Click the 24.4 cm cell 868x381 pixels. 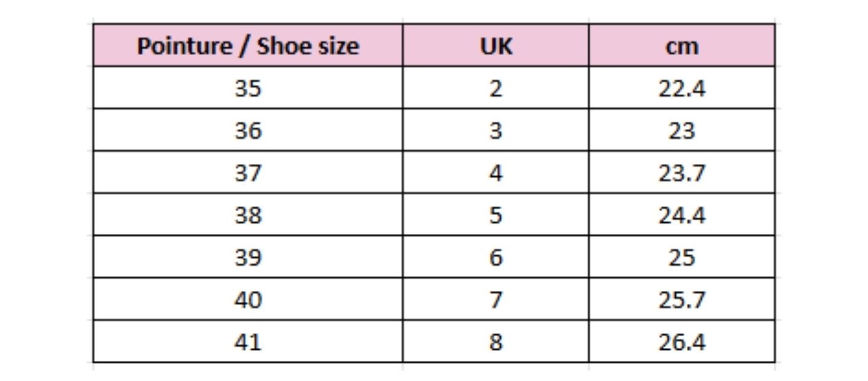click(681, 215)
